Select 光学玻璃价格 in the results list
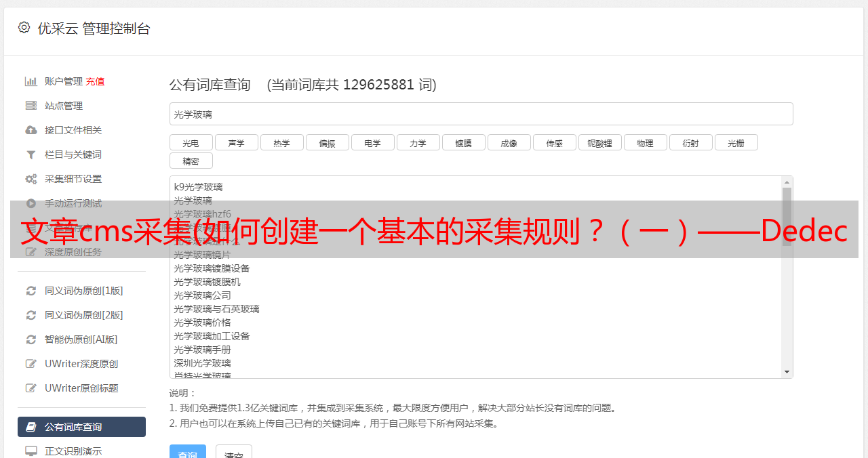This screenshot has width=868, height=458. click(202, 322)
